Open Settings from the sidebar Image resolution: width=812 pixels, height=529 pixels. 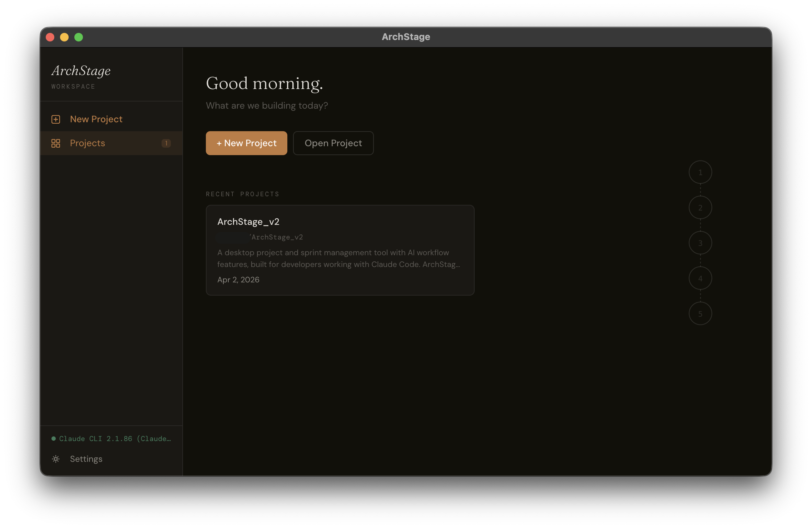[86, 459]
